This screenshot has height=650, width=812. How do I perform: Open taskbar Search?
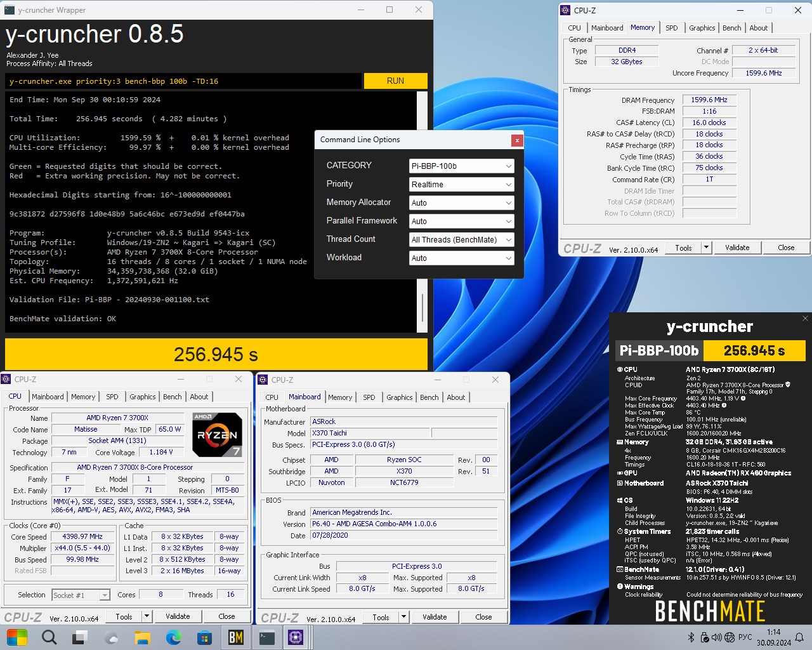pyautogui.click(x=49, y=637)
